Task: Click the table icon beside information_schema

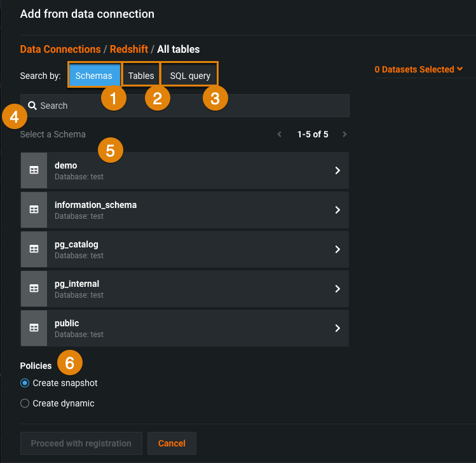Action: [x=34, y=210]
